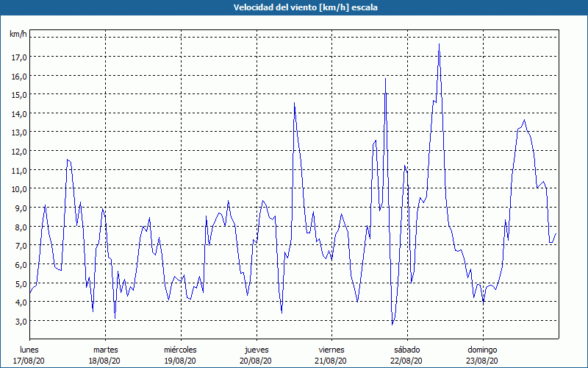The width and height of the screenshot is (588, 368).
Task: Click the 12,0 y-axis value
Action: (19, 152)
